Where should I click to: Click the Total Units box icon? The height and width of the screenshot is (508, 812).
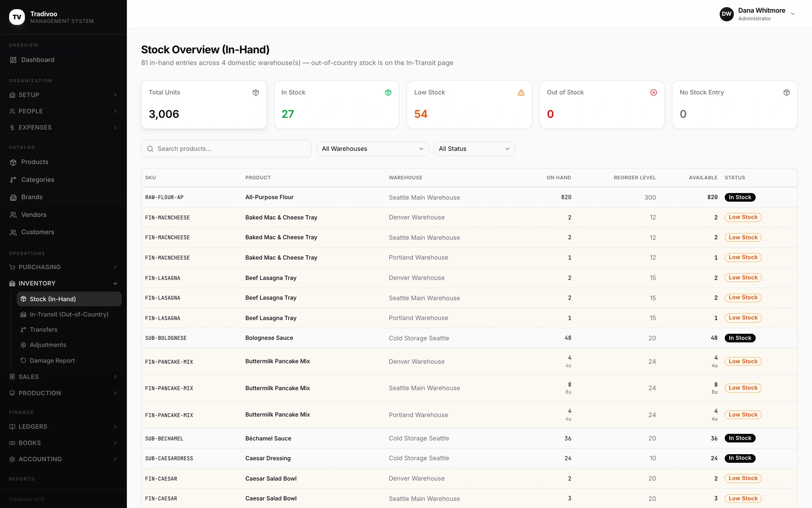pyautogui.click(x=256, y=92)
